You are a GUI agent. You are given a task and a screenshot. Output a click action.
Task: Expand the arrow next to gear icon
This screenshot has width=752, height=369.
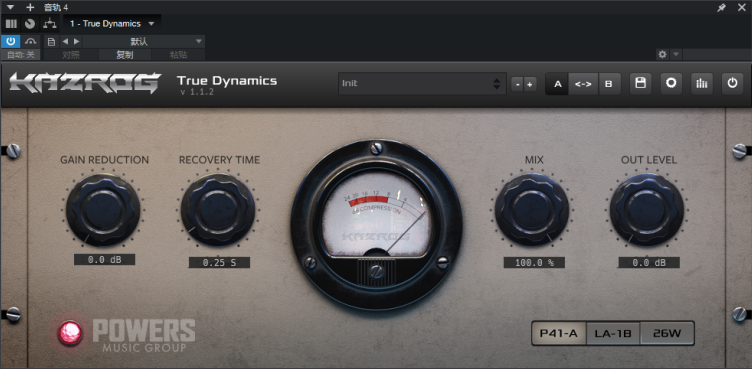pos(676,54)
